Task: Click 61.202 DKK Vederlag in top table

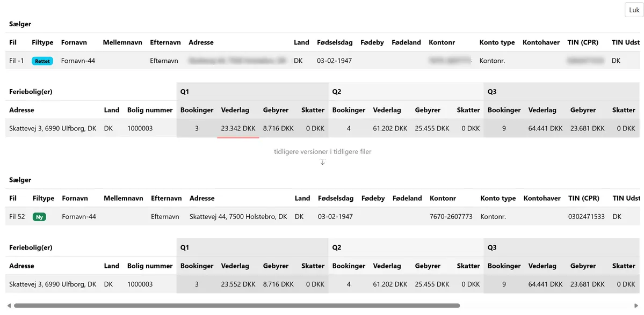Action: [390, 128]
